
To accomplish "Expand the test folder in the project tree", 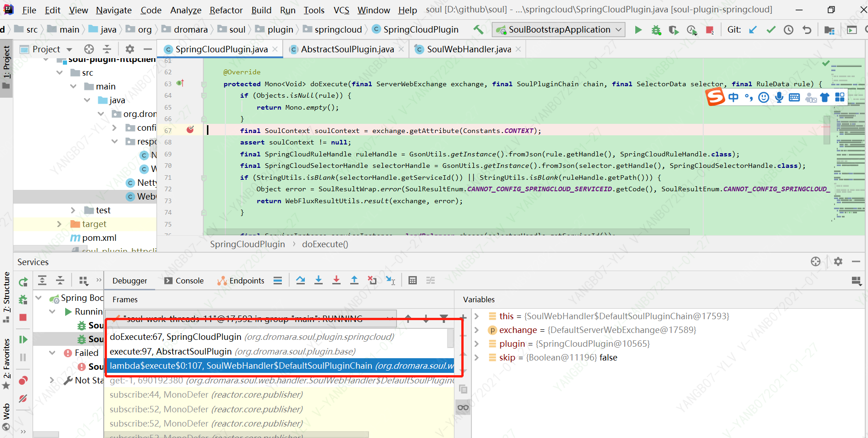I will 73,210.
